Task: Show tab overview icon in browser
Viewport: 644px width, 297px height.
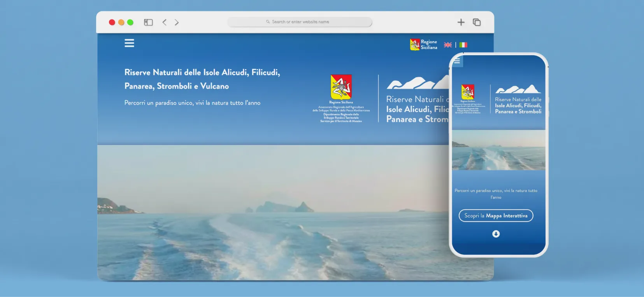Action: (x=477, y=22)
